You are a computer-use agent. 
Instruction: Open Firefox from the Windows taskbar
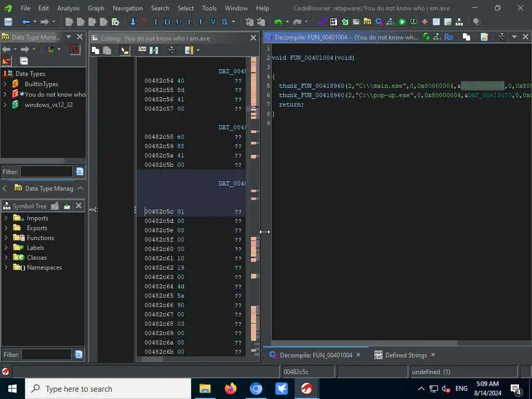point(231,389)
